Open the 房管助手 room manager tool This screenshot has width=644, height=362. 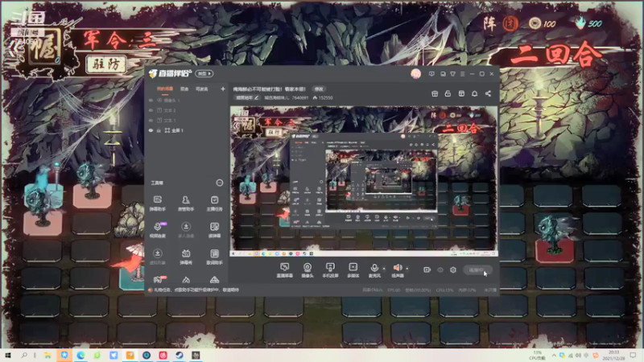pos(186,204)
